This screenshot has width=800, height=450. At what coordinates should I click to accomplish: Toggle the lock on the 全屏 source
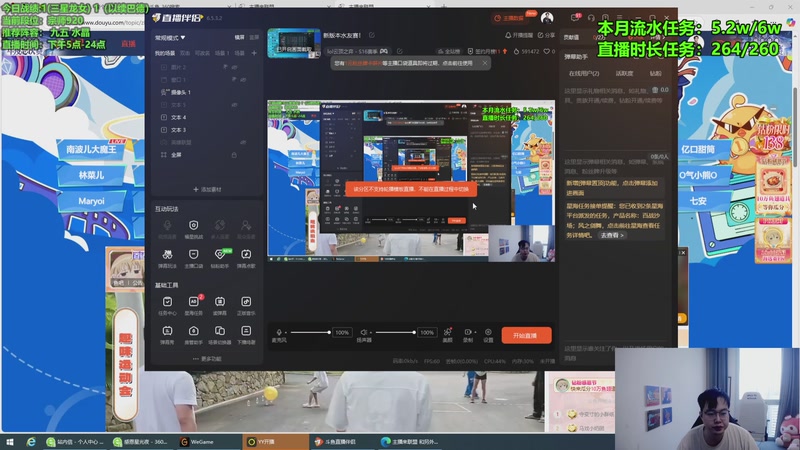click(234, 155)
